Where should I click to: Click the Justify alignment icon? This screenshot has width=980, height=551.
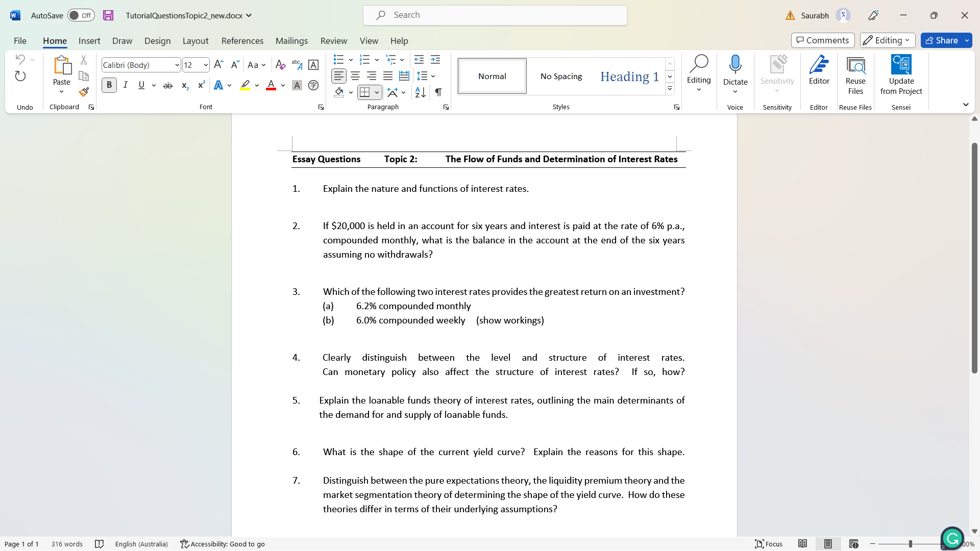[388, 76]
